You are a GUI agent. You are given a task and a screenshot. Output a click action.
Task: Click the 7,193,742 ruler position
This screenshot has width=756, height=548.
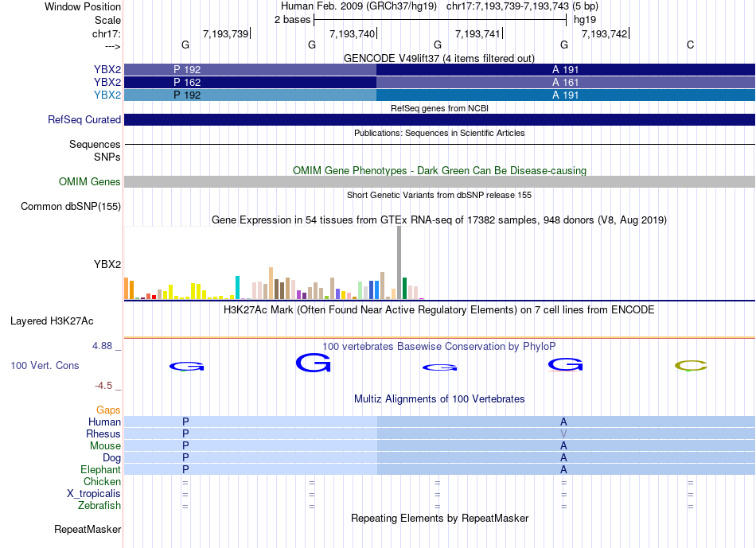point(605,33)
